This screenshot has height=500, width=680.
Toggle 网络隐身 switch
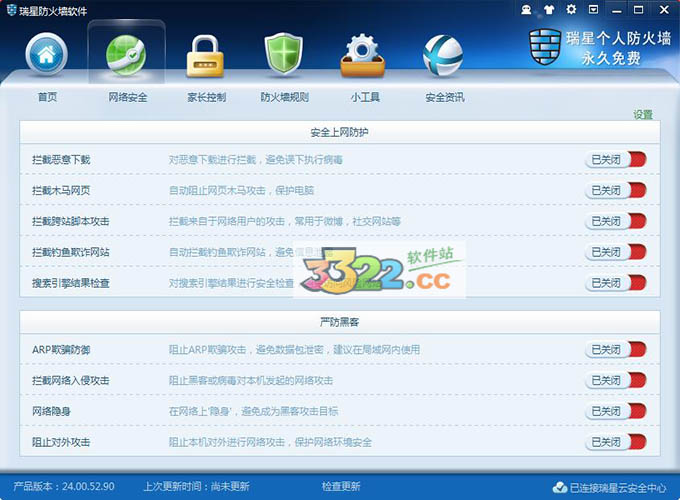(616, 411)
